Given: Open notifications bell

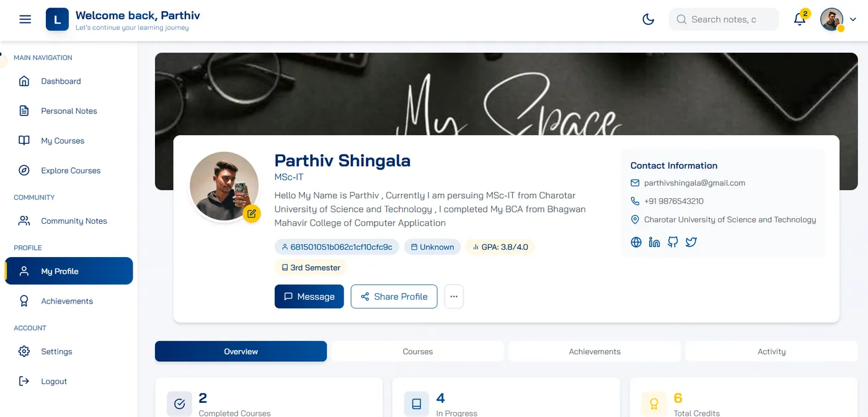Looking at the screenshot, I should (800, 19).
